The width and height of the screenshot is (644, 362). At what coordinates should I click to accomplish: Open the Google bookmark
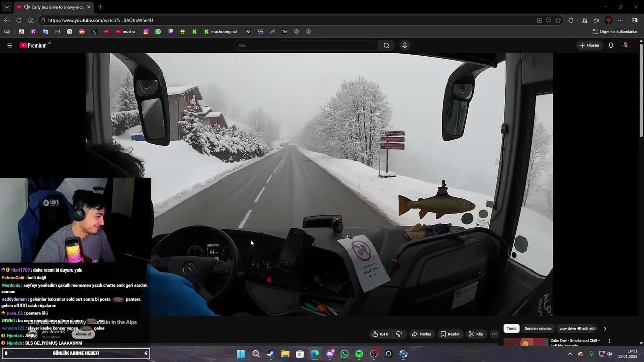pos(70,31)
